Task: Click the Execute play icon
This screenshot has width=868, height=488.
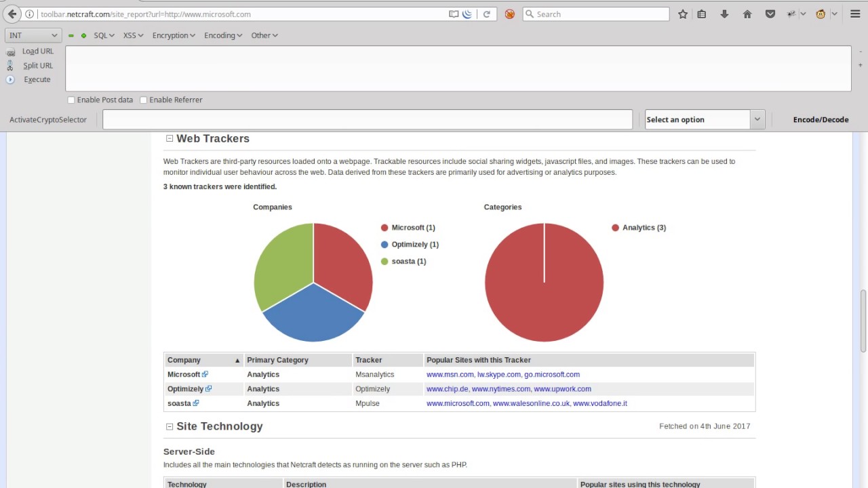Action: (x=10, y=79)
